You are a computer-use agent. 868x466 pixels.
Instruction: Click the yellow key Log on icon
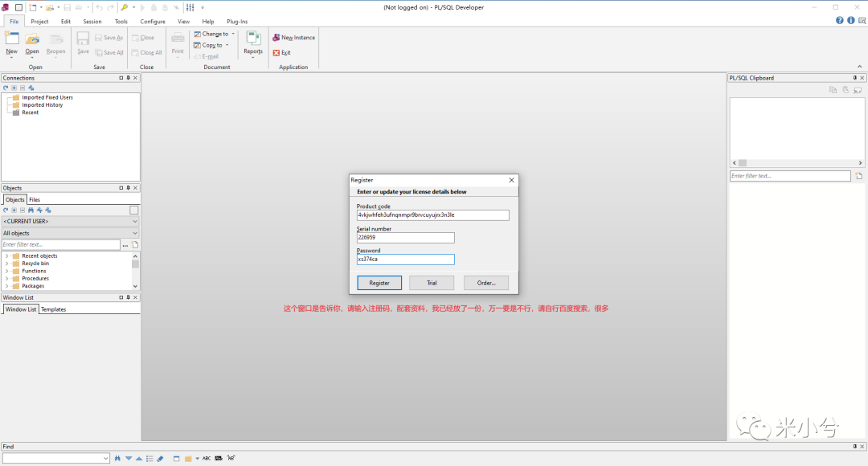[125, 8]
